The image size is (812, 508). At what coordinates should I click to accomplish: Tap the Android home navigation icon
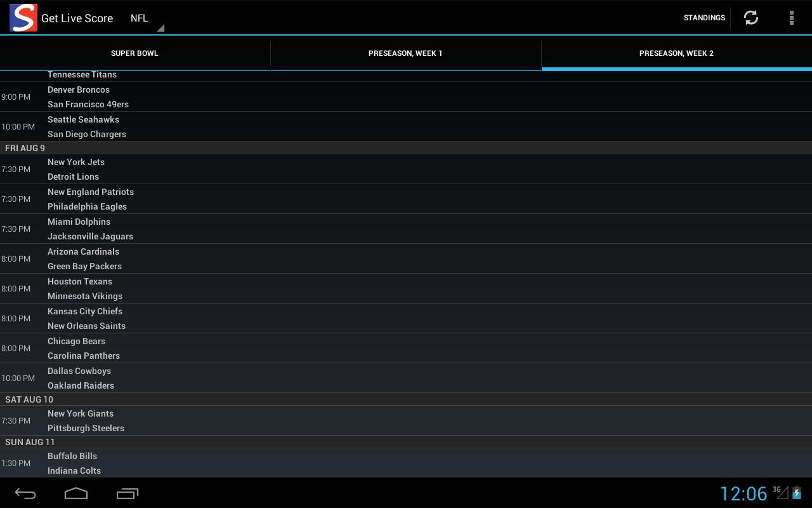pyautogui.click(x=76, y=493)
